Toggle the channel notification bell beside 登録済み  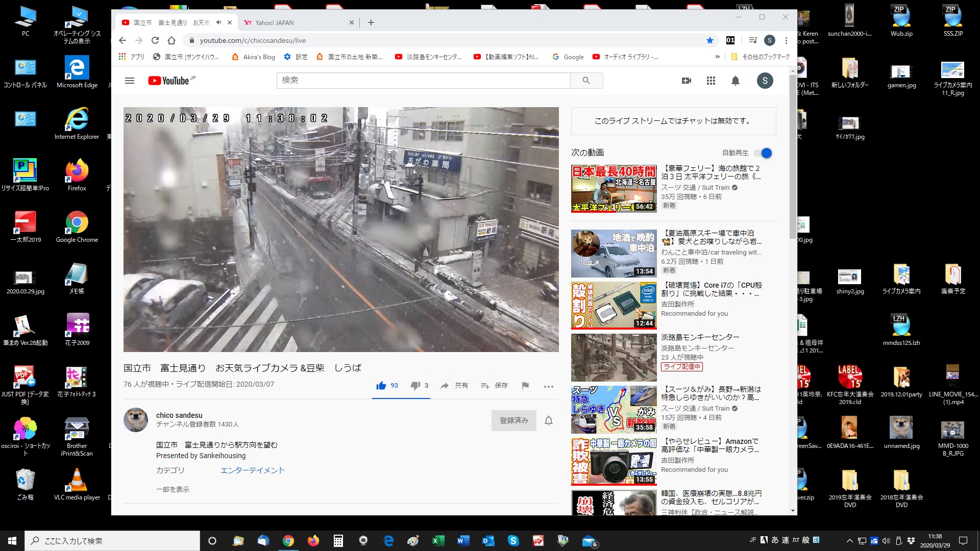click(x=549, y=420)
